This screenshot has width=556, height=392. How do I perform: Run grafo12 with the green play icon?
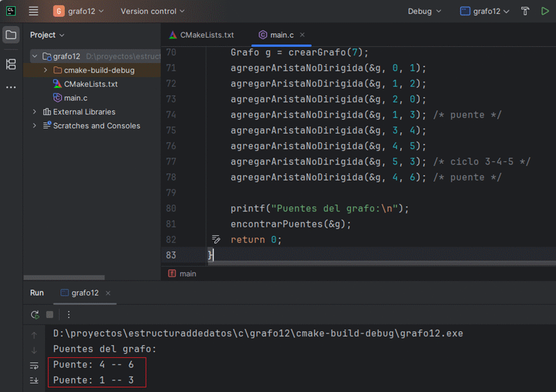[544, 11]
